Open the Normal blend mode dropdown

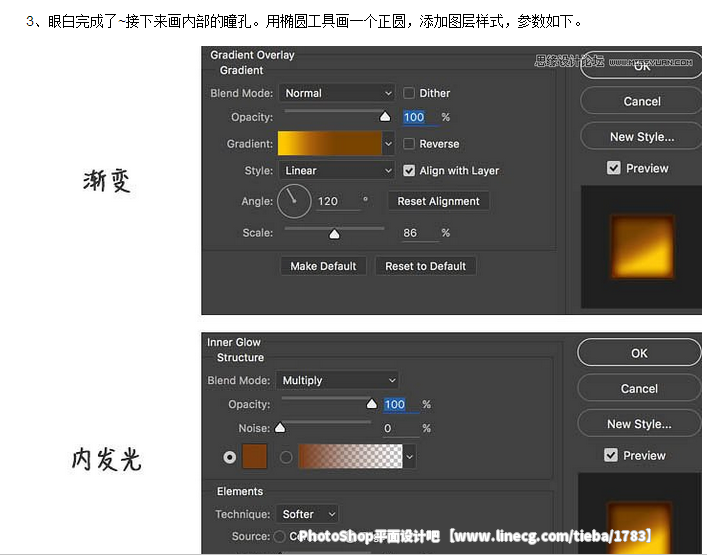point(337,93)
